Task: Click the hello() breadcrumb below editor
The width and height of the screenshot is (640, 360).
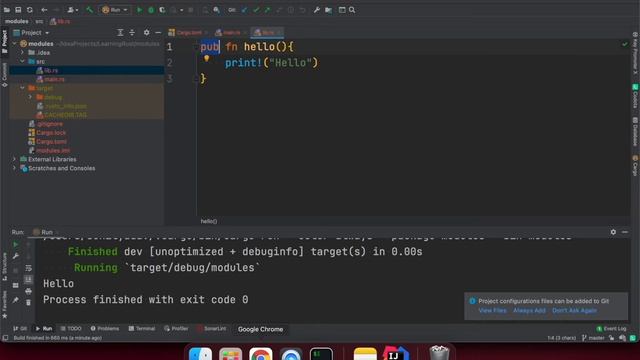Action: (x=209, y=221)
